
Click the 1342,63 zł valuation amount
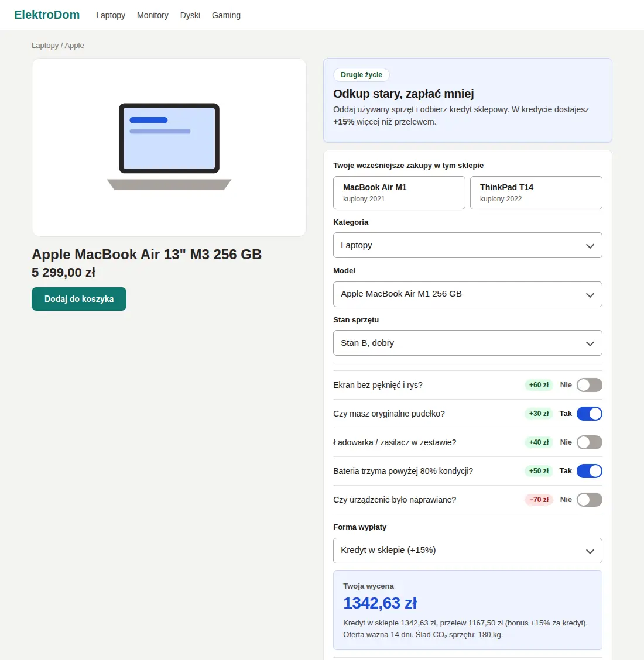380,603
